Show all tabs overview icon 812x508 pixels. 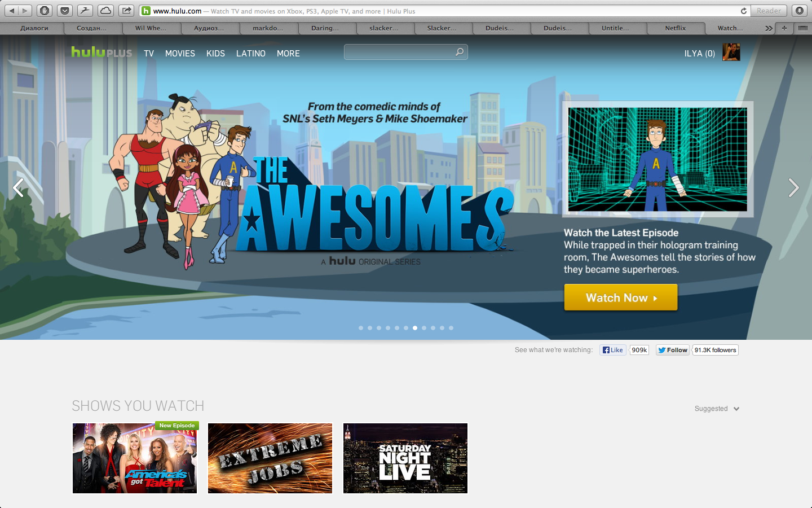tap(802, 28)
